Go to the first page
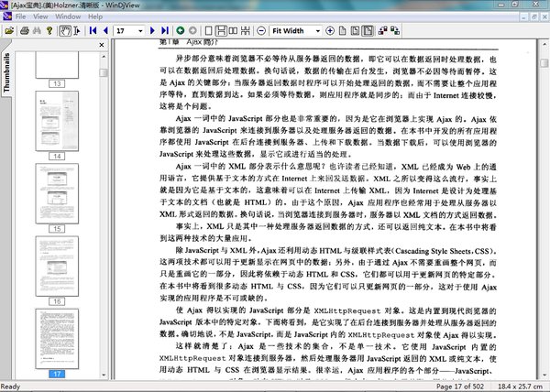 (93, 31)
